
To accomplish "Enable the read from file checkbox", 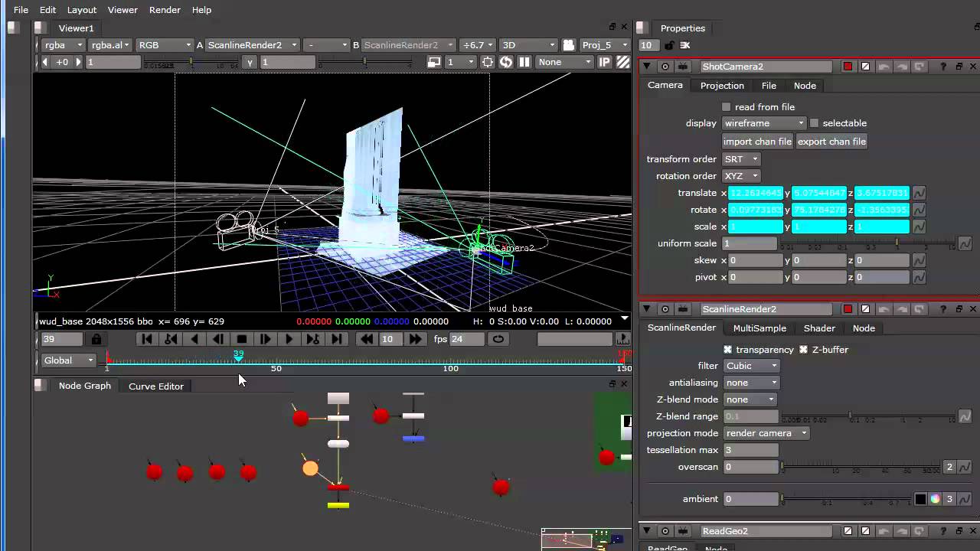I will coord(727,107).
